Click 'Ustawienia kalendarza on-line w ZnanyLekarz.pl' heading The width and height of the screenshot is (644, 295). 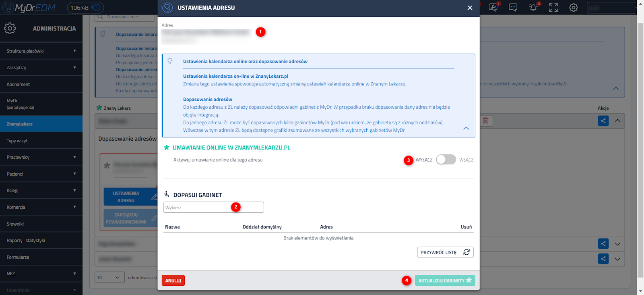[235, 76]
